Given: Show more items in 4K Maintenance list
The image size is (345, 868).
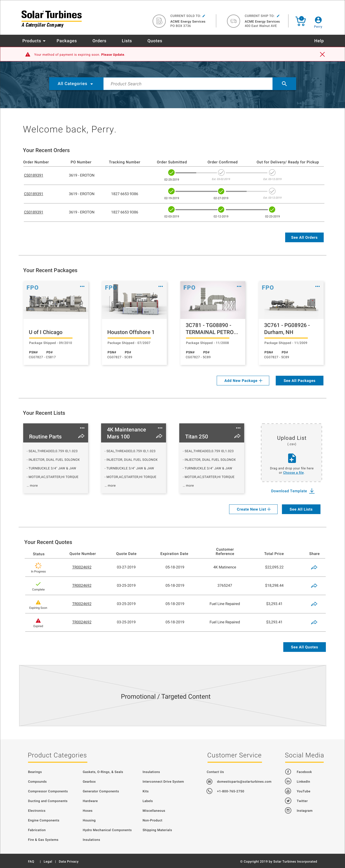Looking at the screenshot, I should tap(110, 486).
